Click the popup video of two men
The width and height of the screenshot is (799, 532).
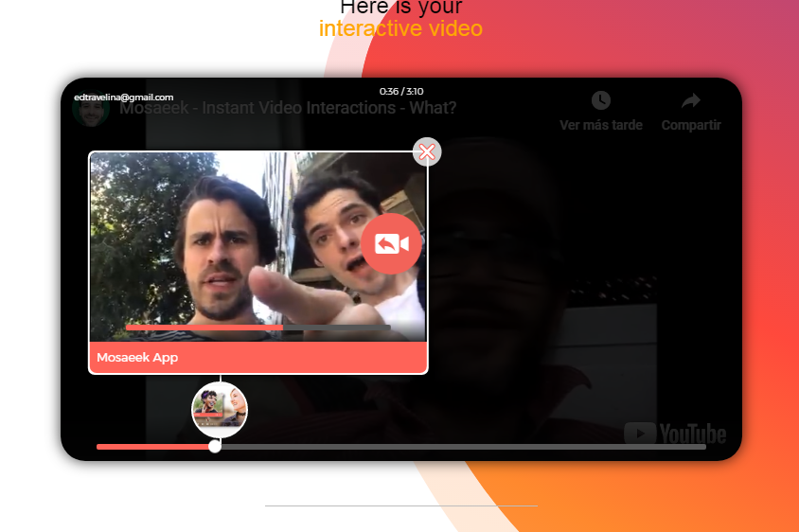pos(257,247)
